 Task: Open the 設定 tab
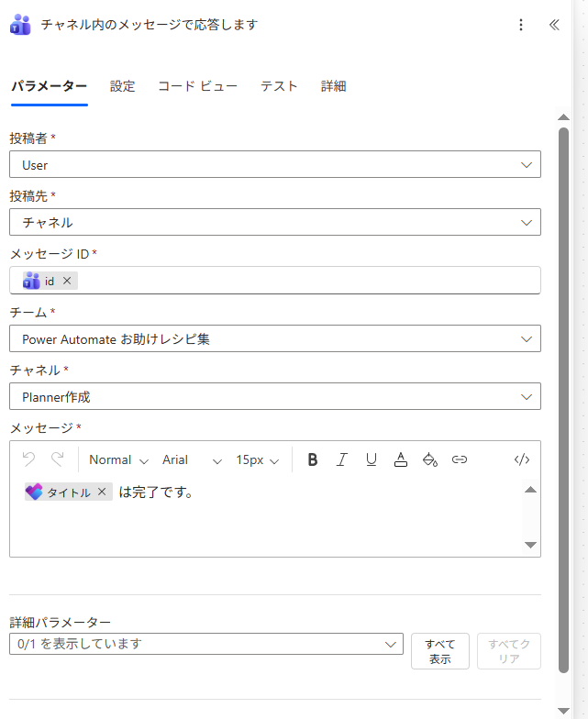(x=123, y=86)
